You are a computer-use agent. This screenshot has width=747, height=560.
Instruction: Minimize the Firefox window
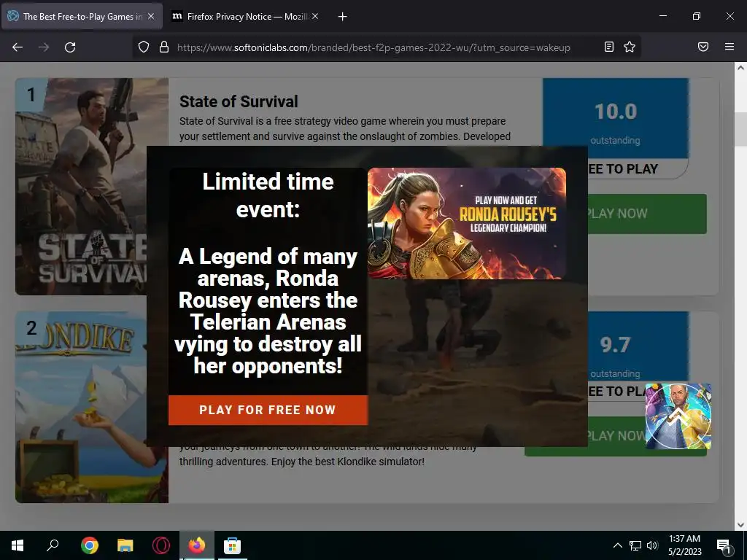point(663,16)
